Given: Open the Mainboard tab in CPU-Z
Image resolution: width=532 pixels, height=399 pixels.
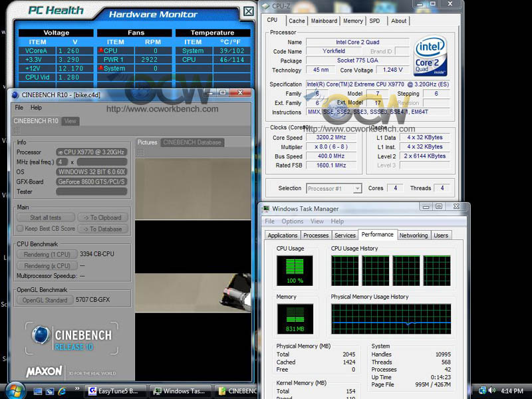Looking at the screenshot, I should 324,21.
